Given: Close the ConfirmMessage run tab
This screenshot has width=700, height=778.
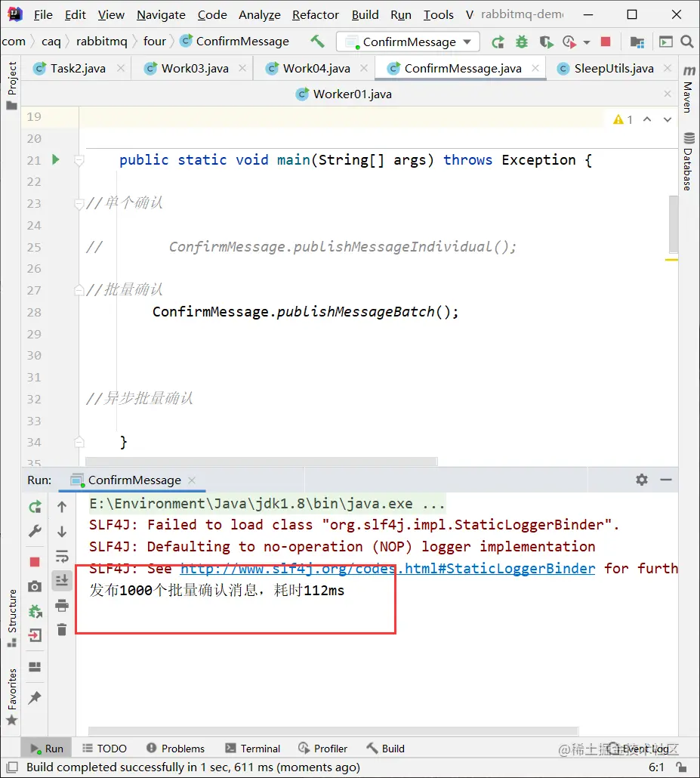Looking at the screenshot, I should (192, 480).
